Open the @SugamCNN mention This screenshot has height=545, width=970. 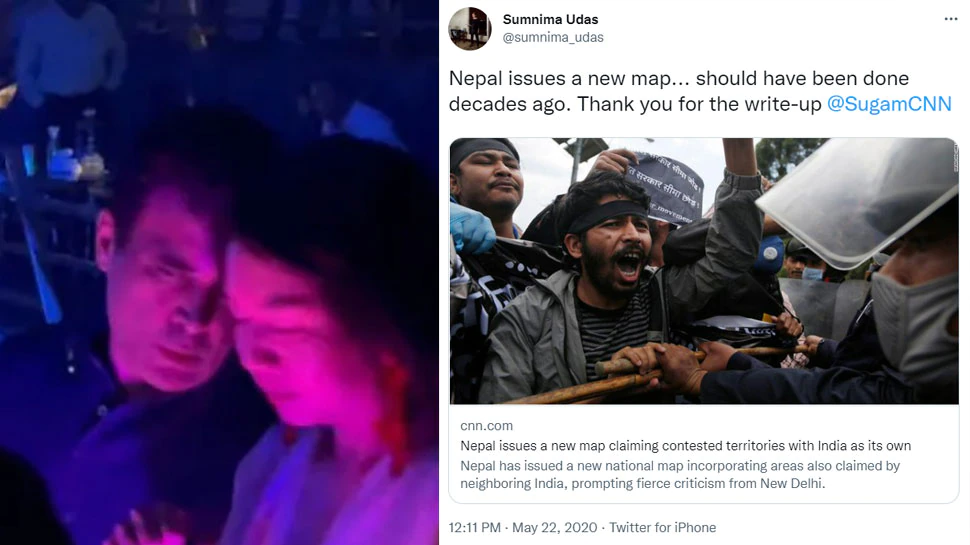pyautogui.click(x=889, y=104)
